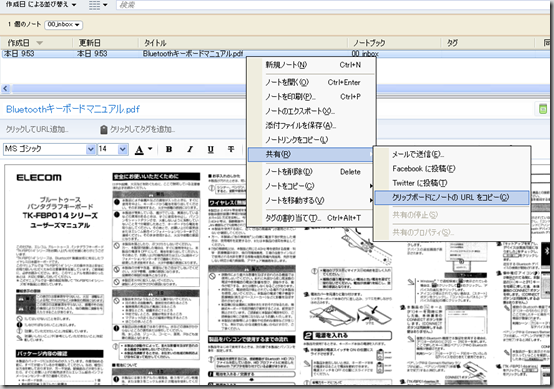Viewport: 554px width, 389px height.
Task: Select Twitter に投稿(T) in share submenu
Action: 452,183
